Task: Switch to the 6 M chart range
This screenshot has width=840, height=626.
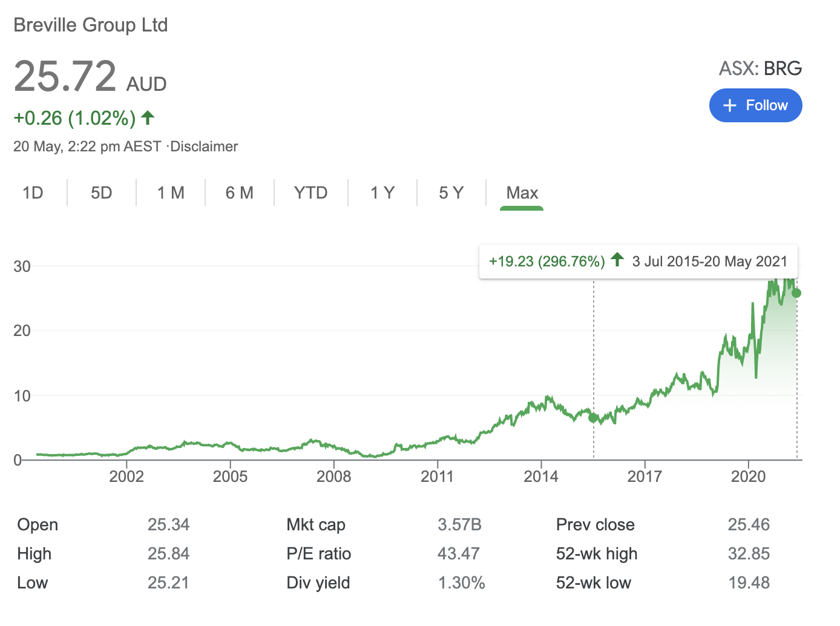Action: (x=240, y=193)
